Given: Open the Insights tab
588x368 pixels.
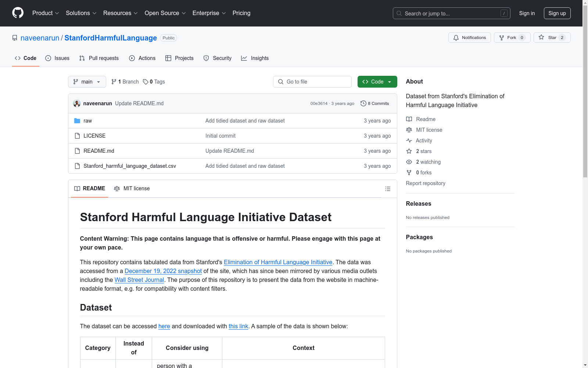Looking at the screenshot, I should (x=255, y=58).
